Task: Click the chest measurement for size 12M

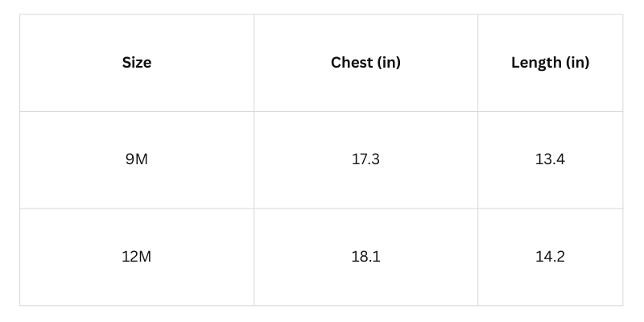Action: (x=365, y=257)
